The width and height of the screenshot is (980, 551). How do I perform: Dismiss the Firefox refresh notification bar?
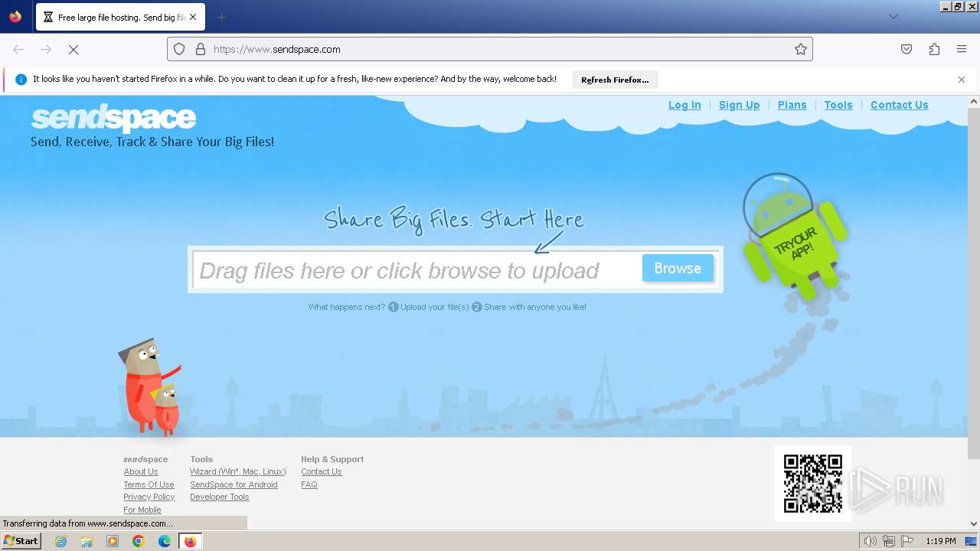tap(962, 80)
